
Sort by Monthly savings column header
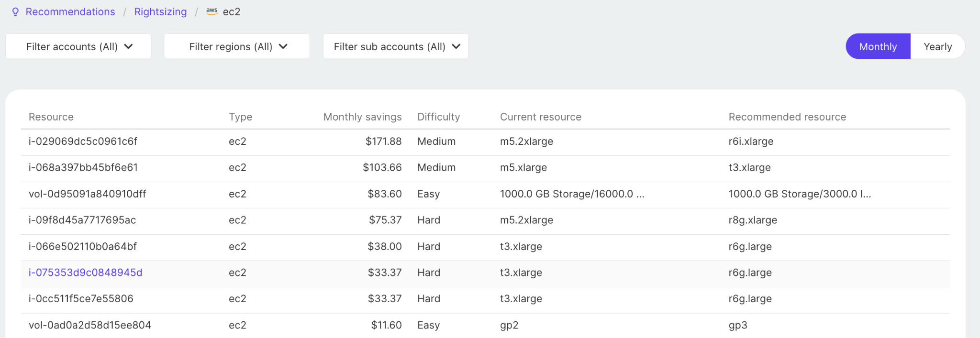pyautogui.click(x=362, y=117)
